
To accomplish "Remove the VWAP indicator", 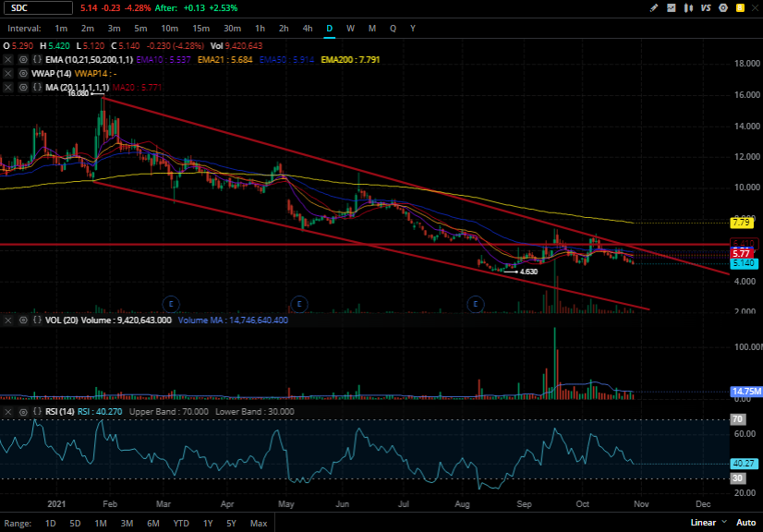I will click(7, 74).
